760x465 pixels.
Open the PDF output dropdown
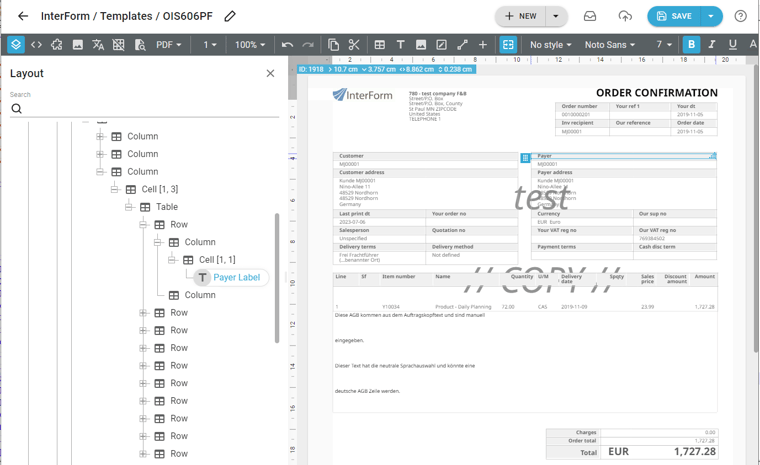168,45
